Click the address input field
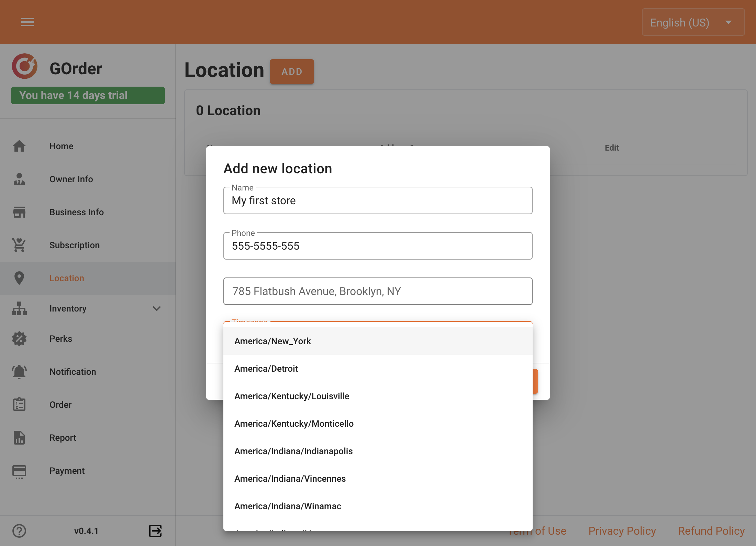 pyautogui.click(x=378, y=291)
